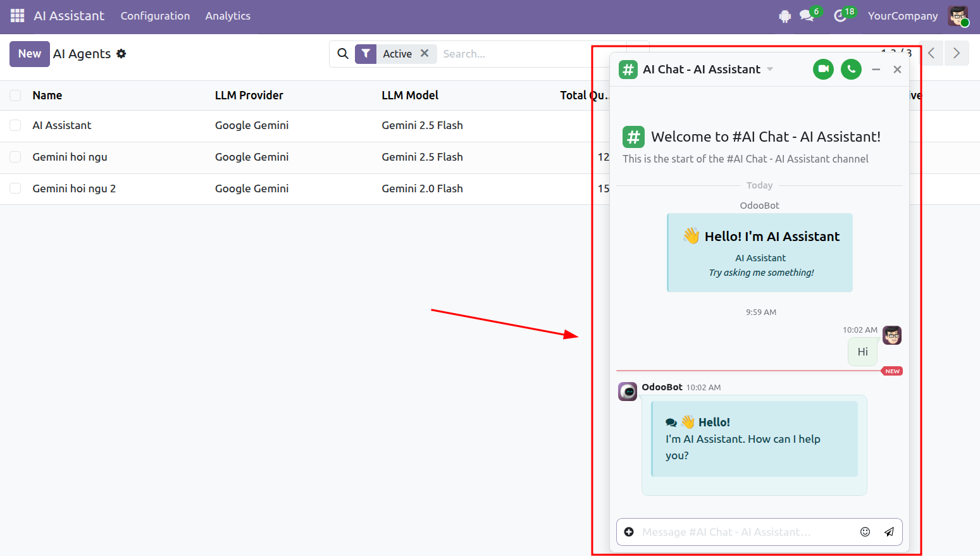Viewport: 980px width, 556px height.
Task: Click OdooBot avatar in chat
Action: pyautogui.click(x=628, y=392)
